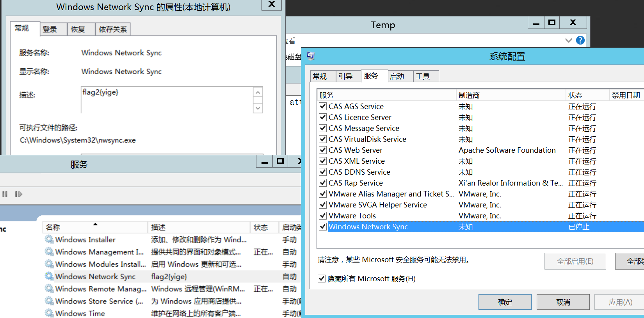
Task: Sort services list by 名称 column
Action: click(x=95, y=227)
